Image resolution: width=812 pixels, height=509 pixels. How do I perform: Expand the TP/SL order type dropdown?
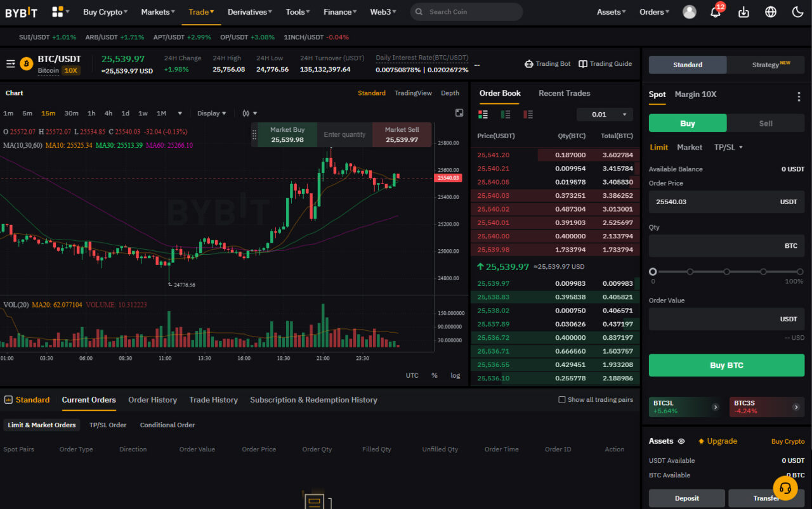728,147
